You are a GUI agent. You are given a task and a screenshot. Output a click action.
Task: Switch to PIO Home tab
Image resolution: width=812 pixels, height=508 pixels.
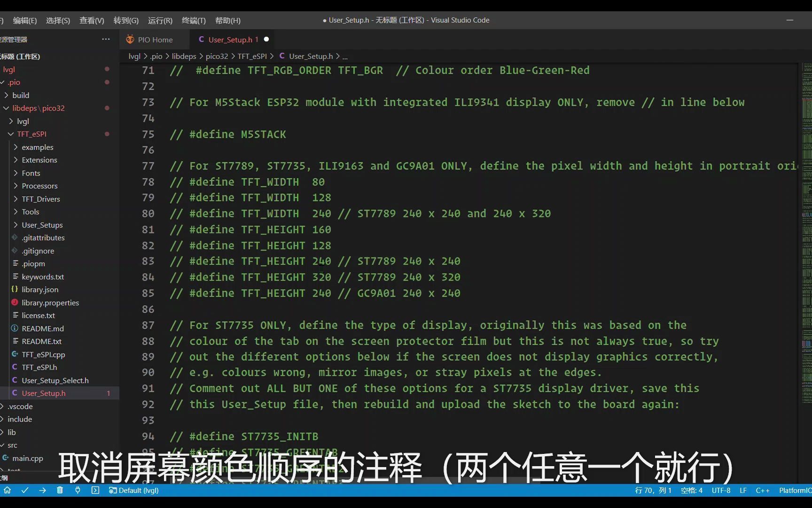[x=155, y=40]
